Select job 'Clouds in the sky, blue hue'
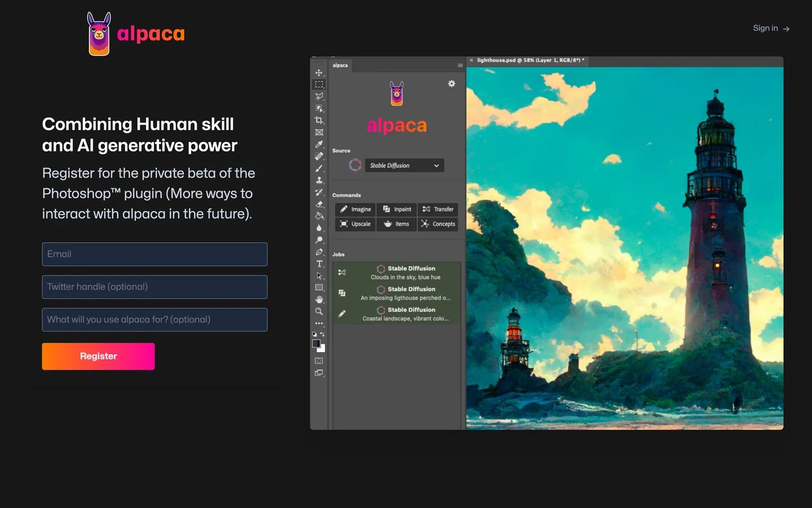Viewport: 812px width, 508px height. click(397, 273)
